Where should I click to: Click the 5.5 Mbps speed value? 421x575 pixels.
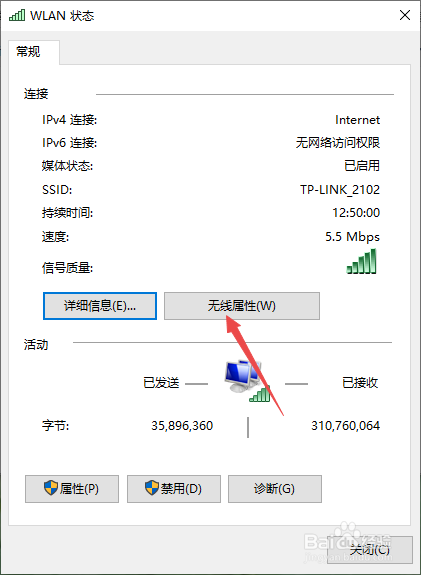pos(352,237)
